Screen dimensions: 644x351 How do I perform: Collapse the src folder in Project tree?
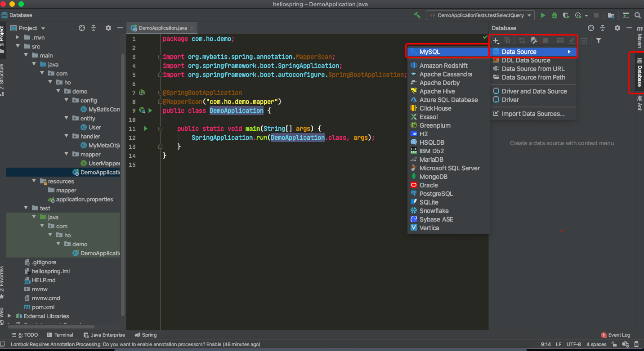pyautogui.click(x=18, y=46)
